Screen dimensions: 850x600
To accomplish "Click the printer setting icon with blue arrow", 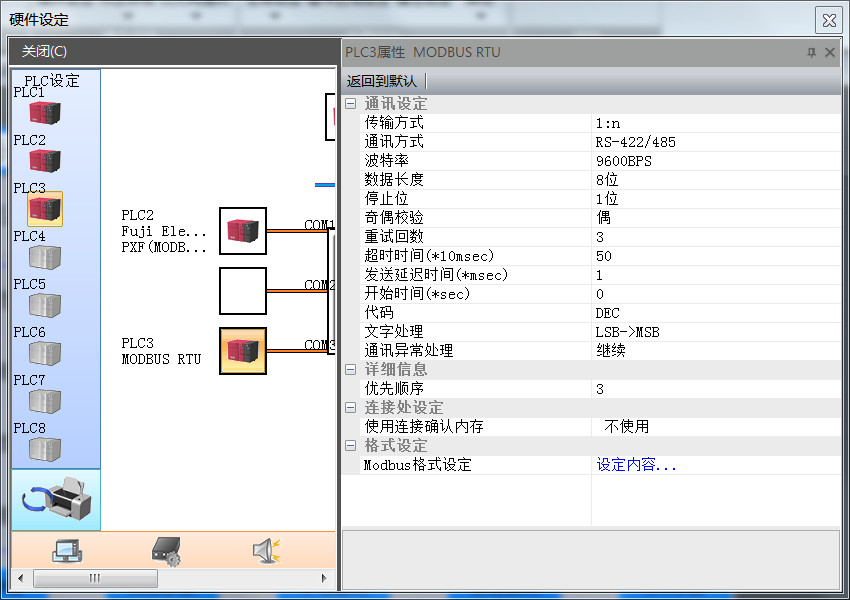I will point(56,498).
